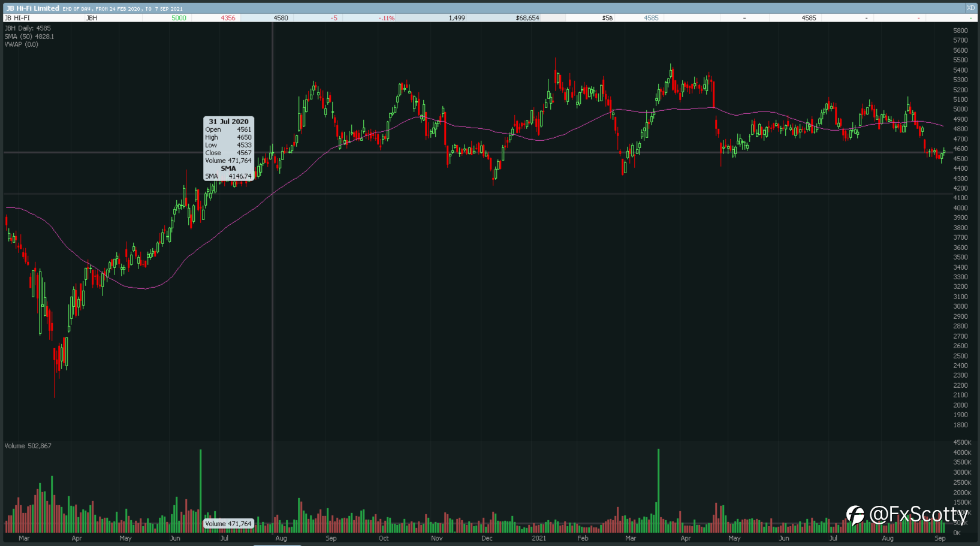The image size is (980, 546).
Task: Click the High 4650 row in the tooltip
Action: (228, 137)
